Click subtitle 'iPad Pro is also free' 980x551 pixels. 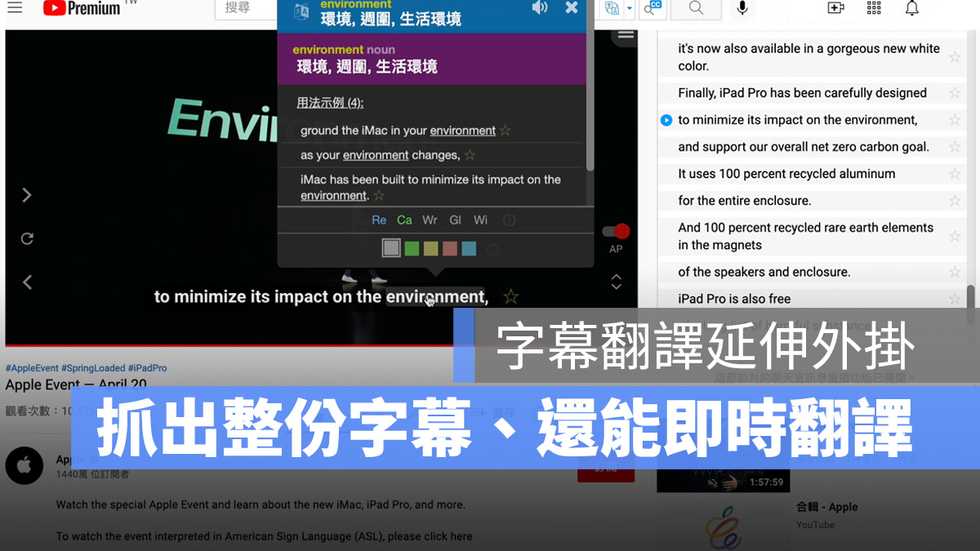[734, 299]
